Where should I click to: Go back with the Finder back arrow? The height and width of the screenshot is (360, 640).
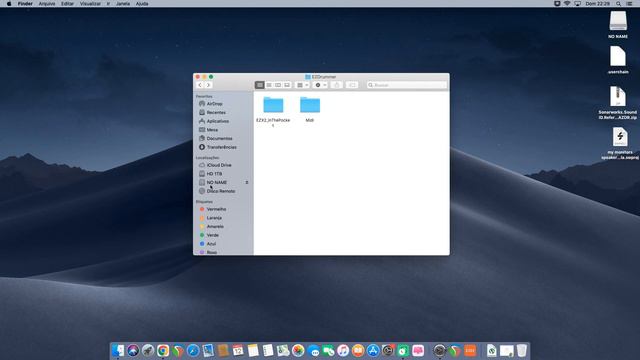point(200,85)
